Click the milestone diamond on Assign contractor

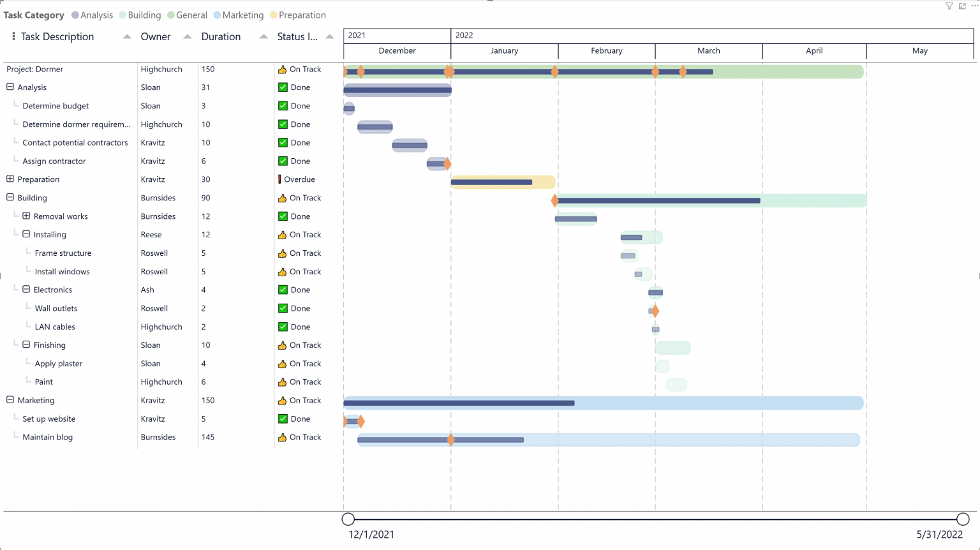click(x=447, y=164)
